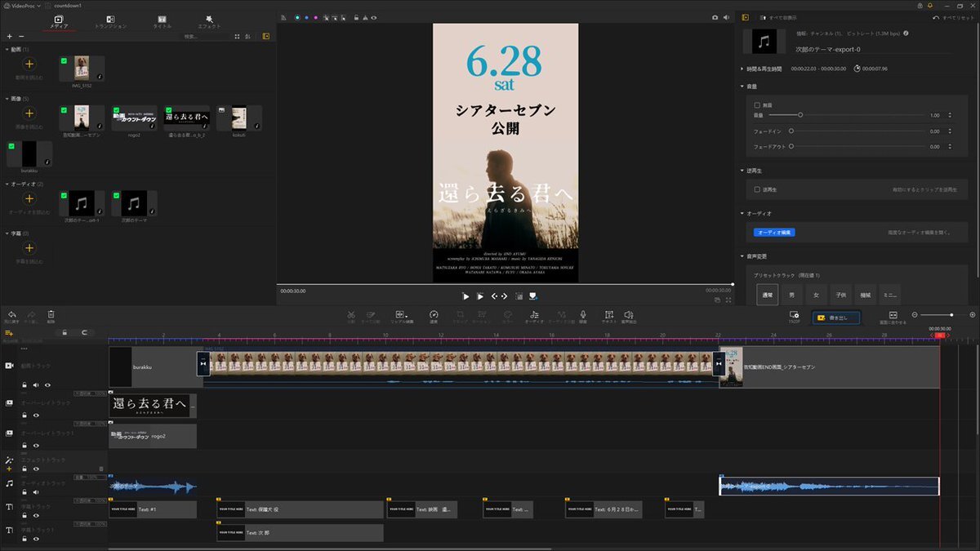Screen dimensions: 980x551
Task: Collapse the 音量 section
Action: point(742,86)
